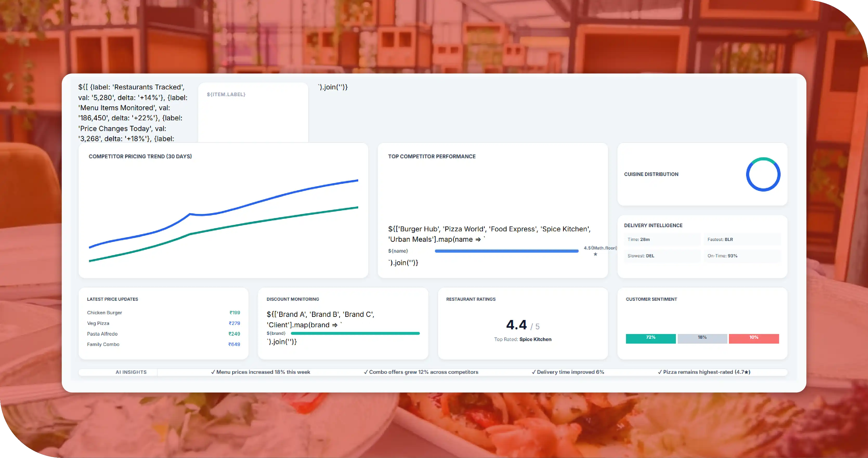Screen dimensions: 868x458
Task: Select the green 72% positive sentiment bar
Action: (651, 338)
